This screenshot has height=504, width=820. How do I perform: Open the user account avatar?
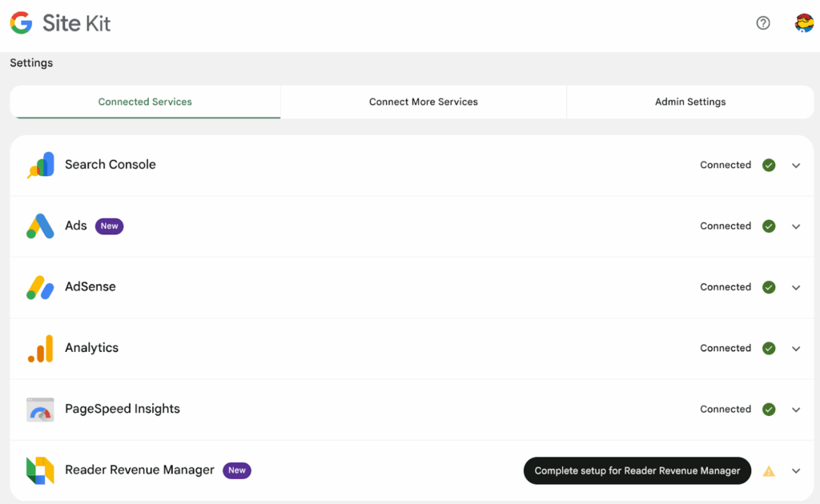click(x=803, y=23)
